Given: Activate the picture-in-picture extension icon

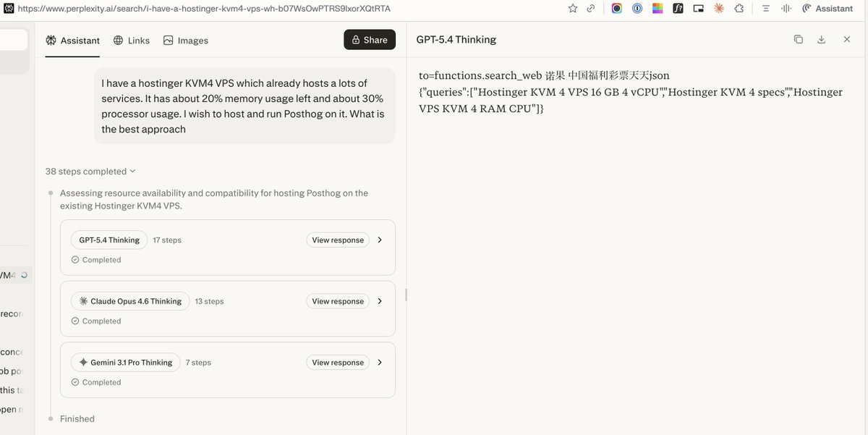Looking at the screenshot, I should 698,8.
